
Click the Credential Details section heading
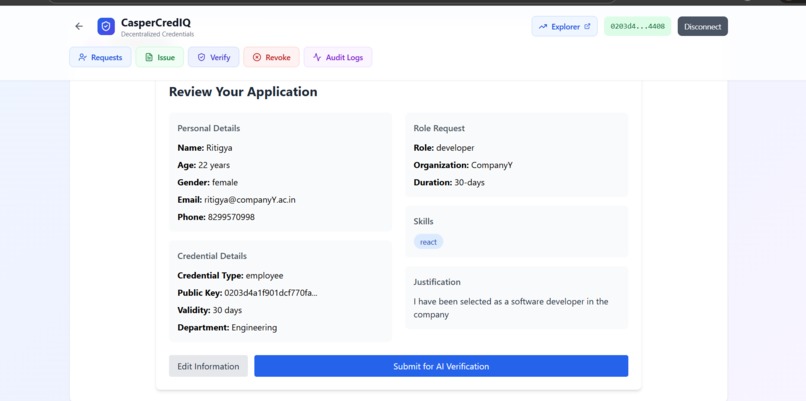click(x=212, y=256)
